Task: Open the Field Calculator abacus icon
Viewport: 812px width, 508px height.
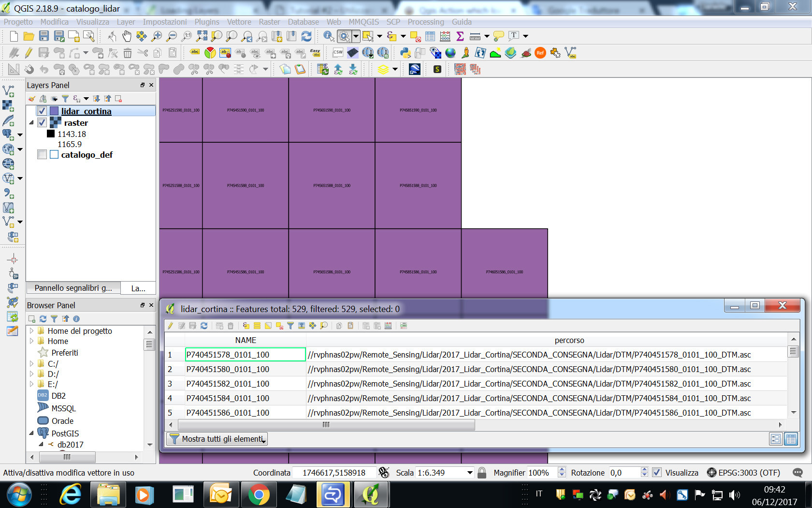Action: pyautogui.click(x=445, y=36)
